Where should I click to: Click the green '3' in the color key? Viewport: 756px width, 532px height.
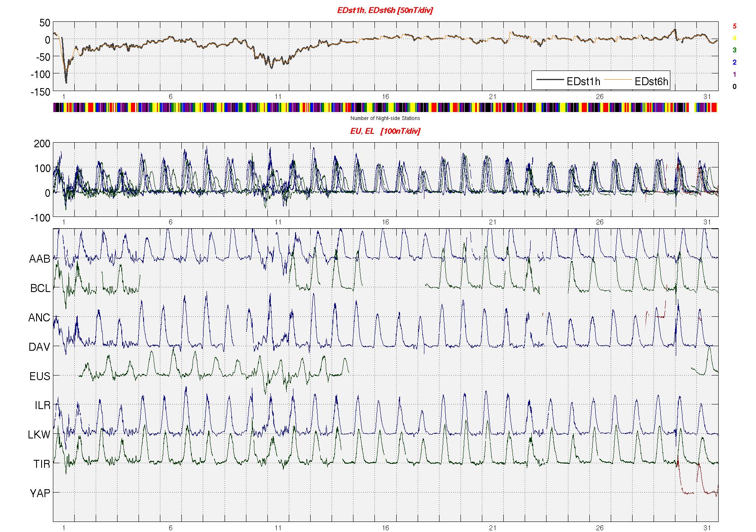coord(735,50)
